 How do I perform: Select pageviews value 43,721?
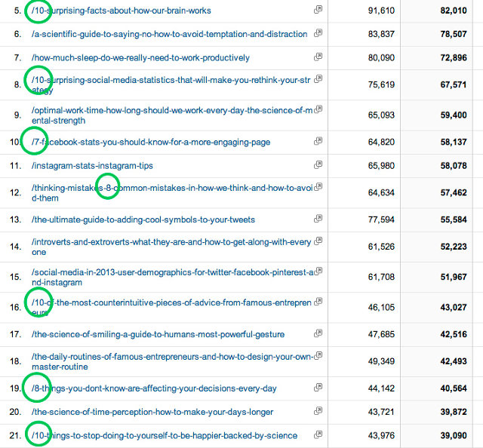pos(381,412)
